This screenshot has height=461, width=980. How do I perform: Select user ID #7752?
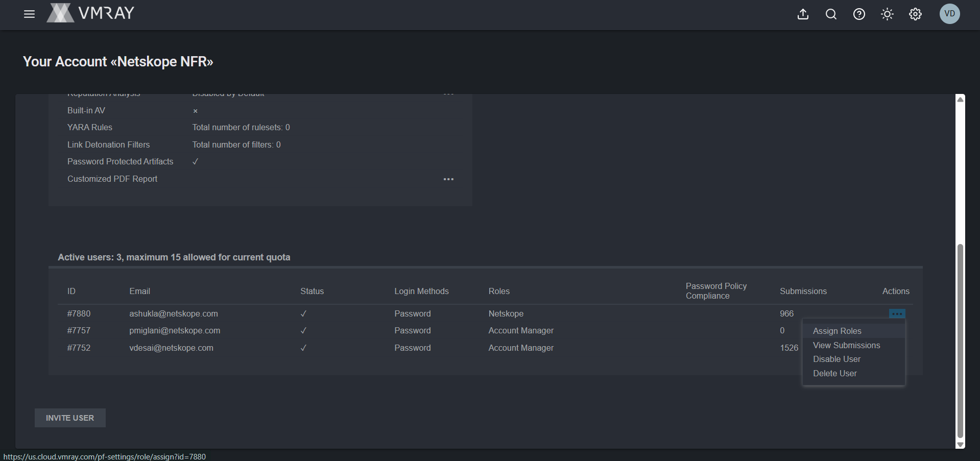click(79, 348)
